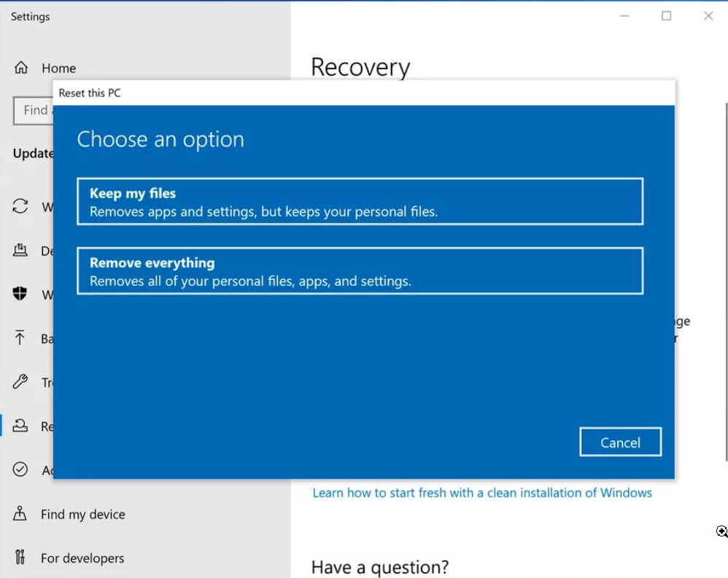This screenshot has height=578, width=728.
Task: Click the Delivery Optimization icon
Action: (x=20, y=250)
